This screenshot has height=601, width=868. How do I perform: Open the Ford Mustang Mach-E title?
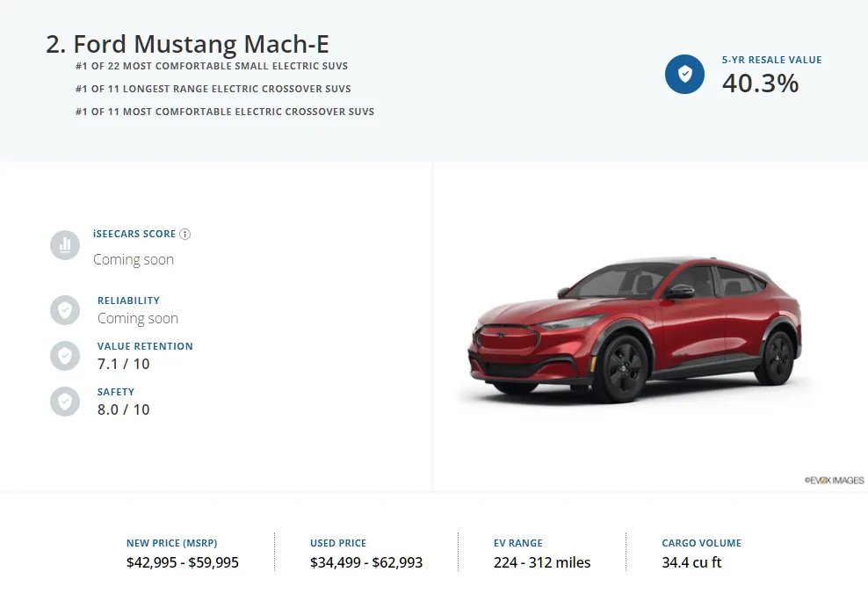(x=188, y=44)
